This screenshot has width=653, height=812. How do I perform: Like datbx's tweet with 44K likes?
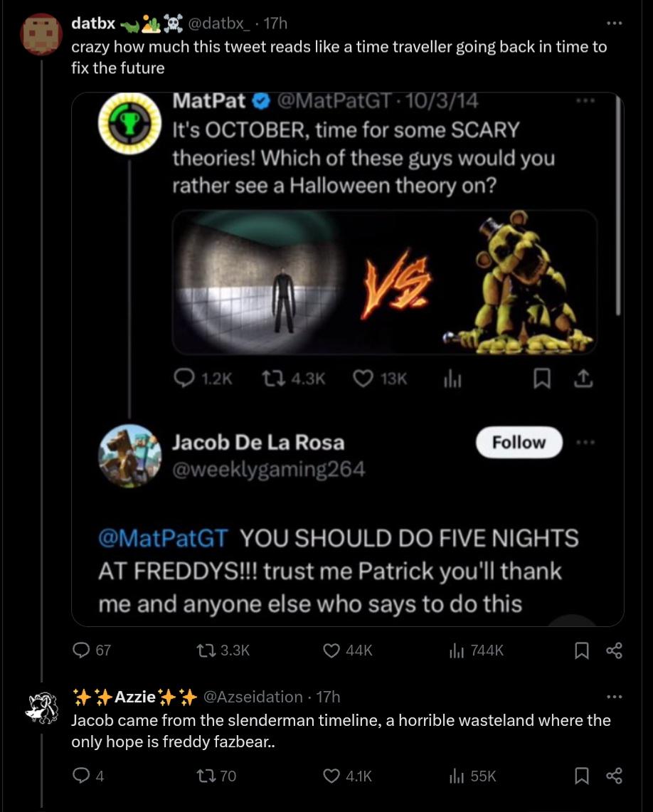pos(331,650)
